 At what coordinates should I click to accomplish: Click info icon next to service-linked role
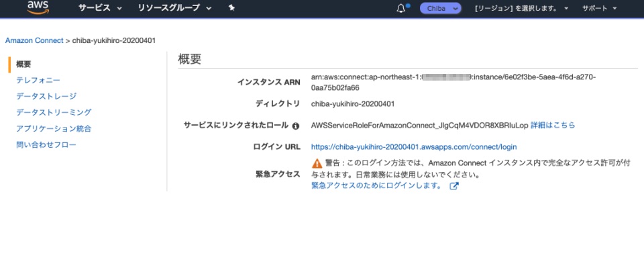tap(295, 126)
